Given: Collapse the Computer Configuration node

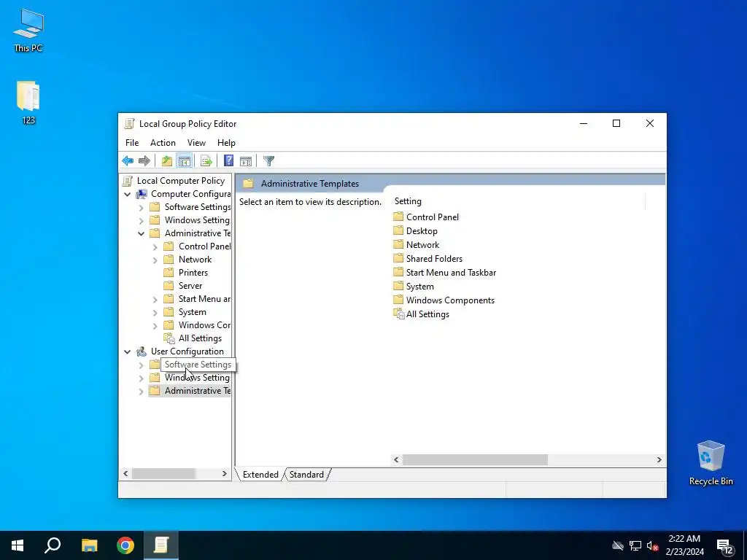Looking at the screenshot, I should click(127, 194).
